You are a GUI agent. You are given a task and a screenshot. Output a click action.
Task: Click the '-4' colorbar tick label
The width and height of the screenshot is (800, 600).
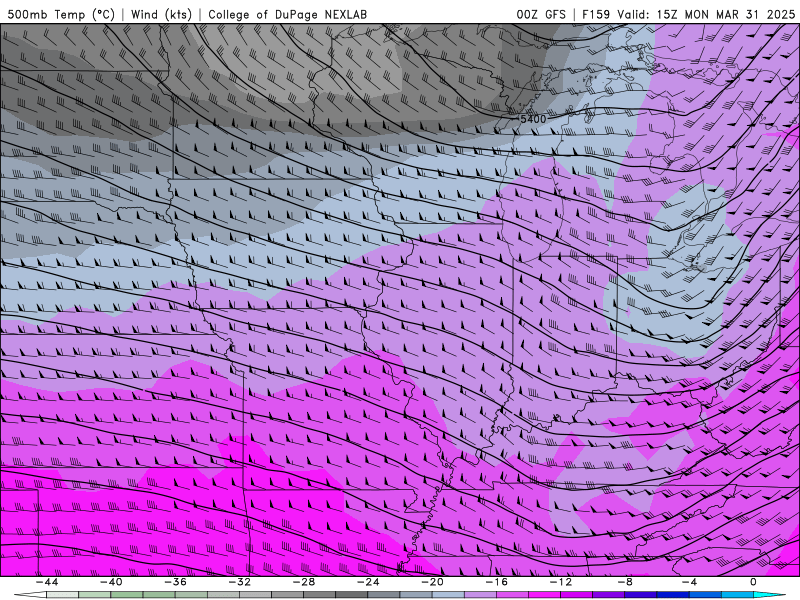point(689,582)
